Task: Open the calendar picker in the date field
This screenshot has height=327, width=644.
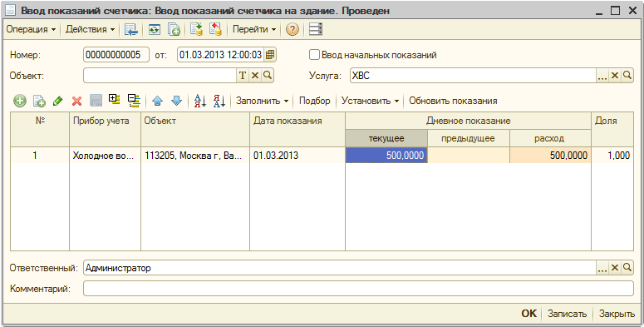Action: point(269,55)
